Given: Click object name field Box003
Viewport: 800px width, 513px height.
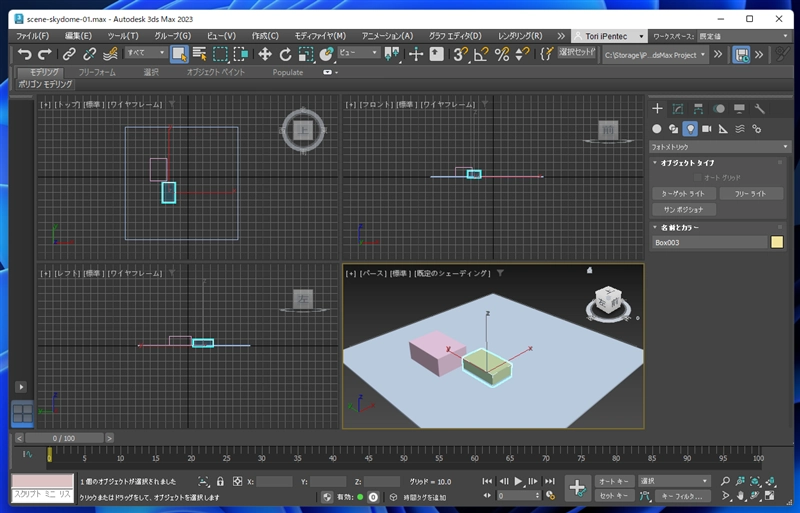Looking at the screenshot, I should click(709, 242).
